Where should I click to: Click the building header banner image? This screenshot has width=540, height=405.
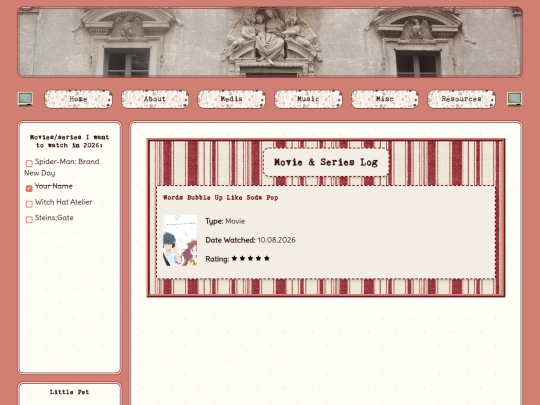coord(270,42)
